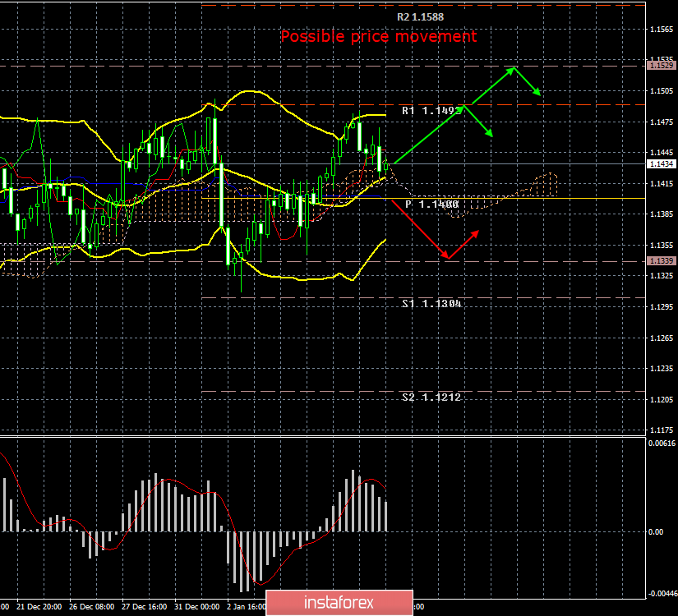This screenshot has width=678, height=616.
Task: Click the 1.1505 price axis value
Action: [662, 91]
